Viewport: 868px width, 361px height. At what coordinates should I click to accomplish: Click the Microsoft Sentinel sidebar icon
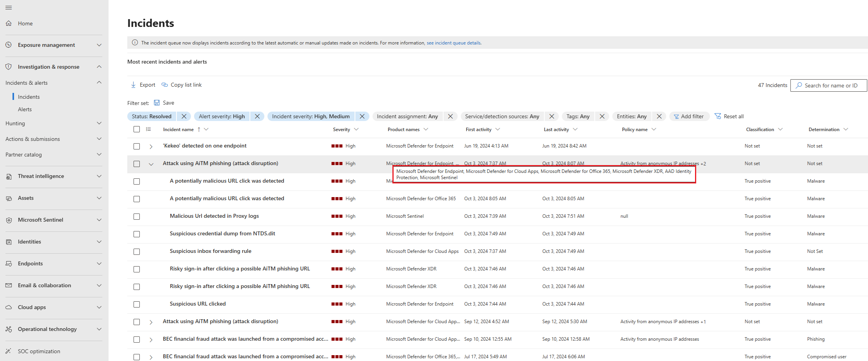pos(9,220)
